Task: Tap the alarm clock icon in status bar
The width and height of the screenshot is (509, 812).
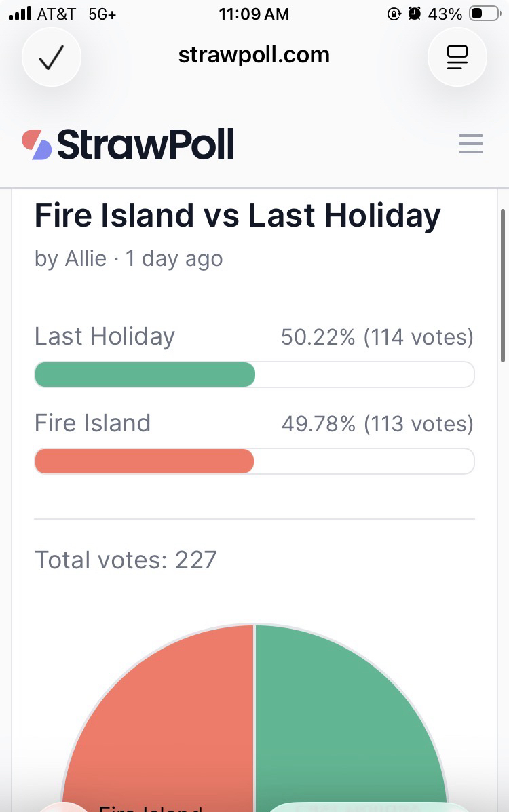Action: (415, 14)
